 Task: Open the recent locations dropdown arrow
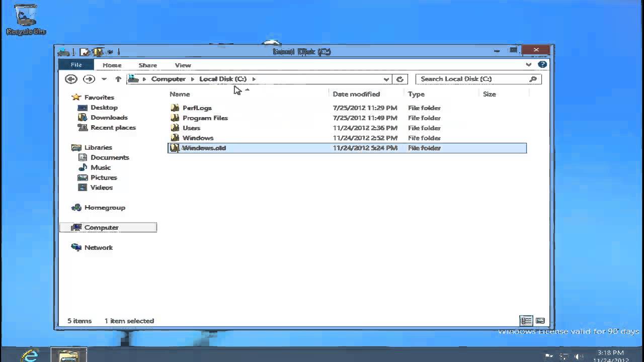(x=104, y=79)
